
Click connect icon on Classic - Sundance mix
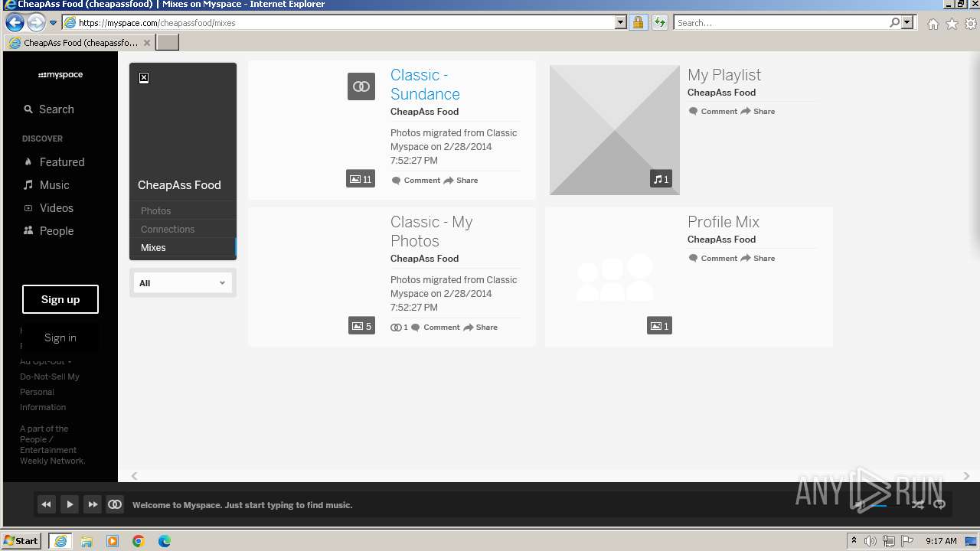[361, 86]
